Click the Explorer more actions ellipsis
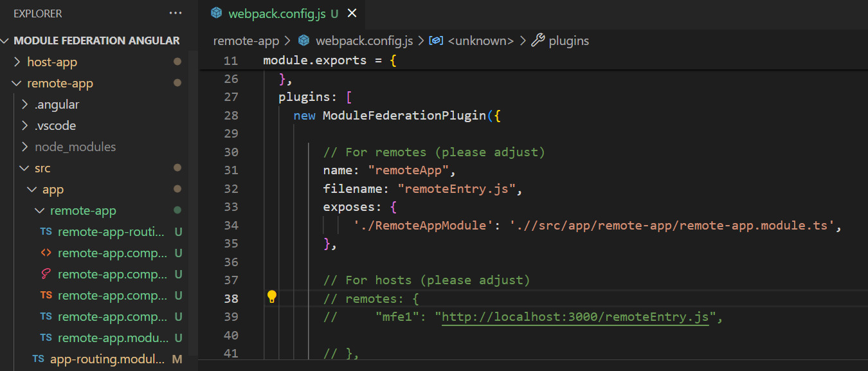 [176, 13]
